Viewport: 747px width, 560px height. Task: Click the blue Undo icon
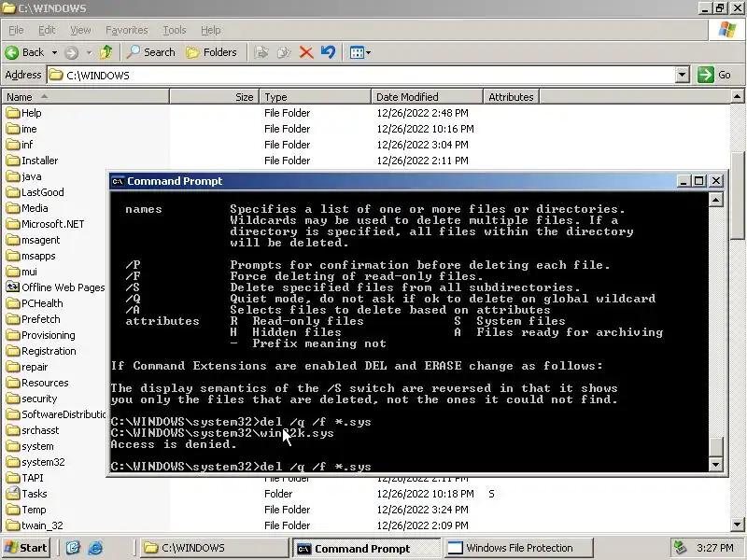click(329, 52)
